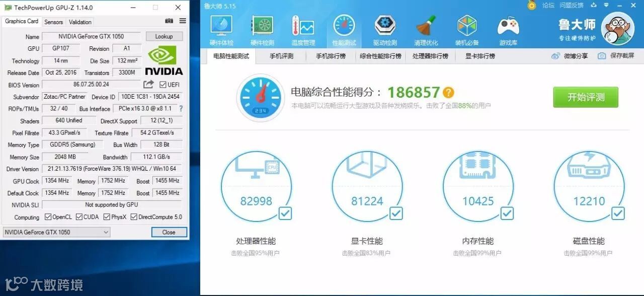Open 硬件检测 hardware detection icon
The height and width of the screenshot is (296, 644).
click(262, 25)
